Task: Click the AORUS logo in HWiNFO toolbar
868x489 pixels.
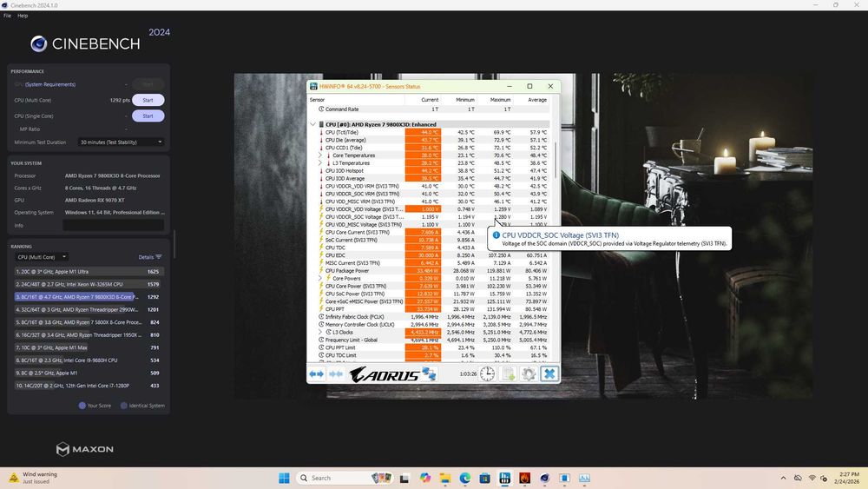Action: point(385,374)
